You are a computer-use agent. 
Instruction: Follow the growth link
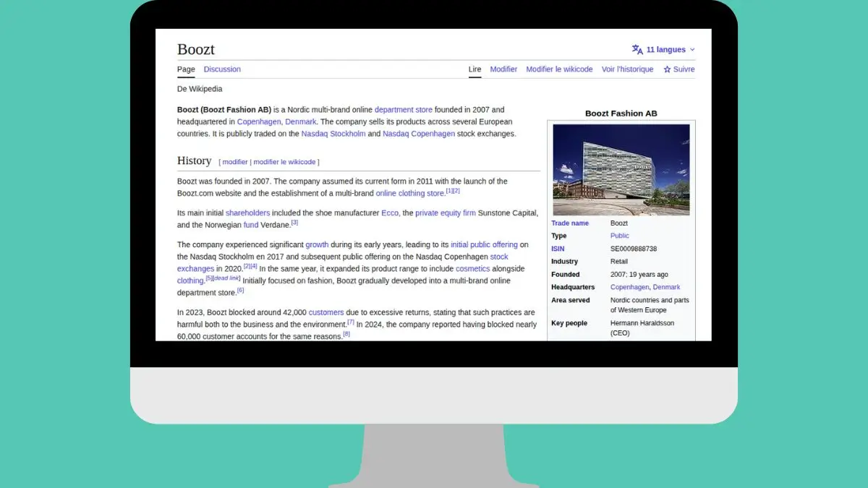(x=317, y=245)
